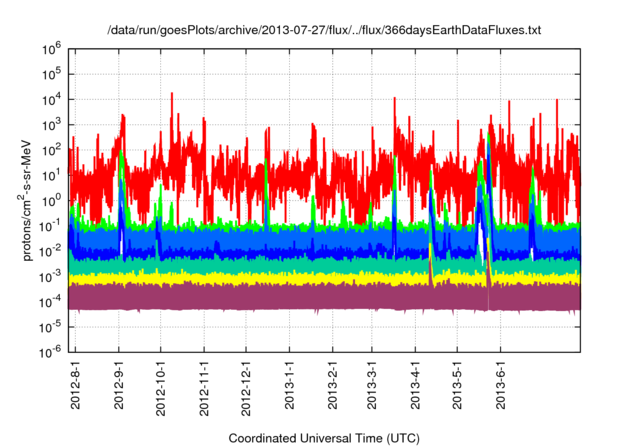Click the top y-axis tick label 10^6

click(x=52, y=47)
